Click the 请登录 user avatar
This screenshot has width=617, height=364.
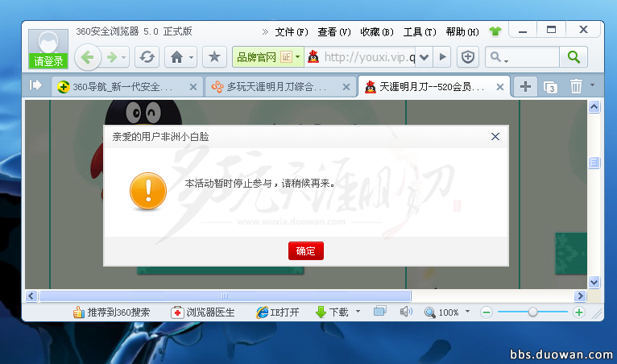[x=48, y=49]
